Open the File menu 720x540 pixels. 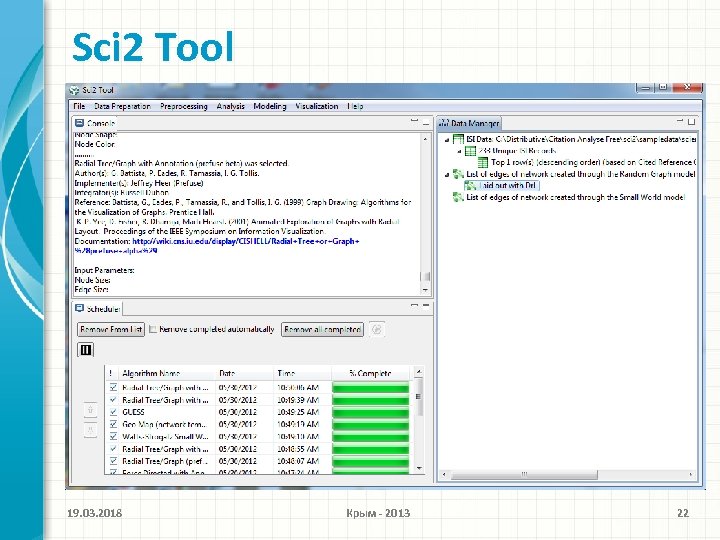click(x=79, y=106)
